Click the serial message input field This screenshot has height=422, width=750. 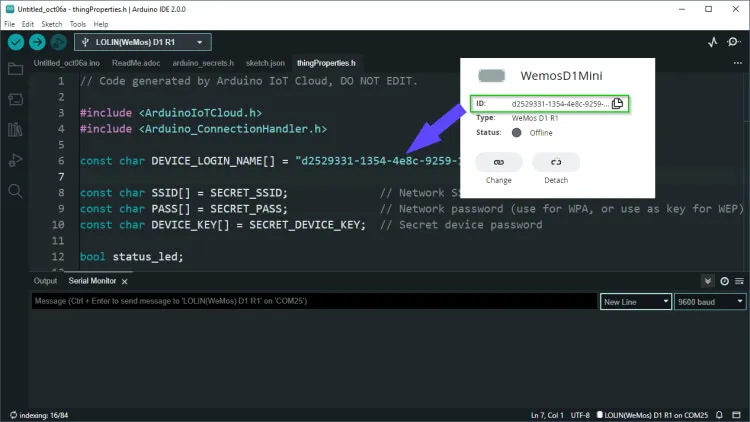pos(312,301)
